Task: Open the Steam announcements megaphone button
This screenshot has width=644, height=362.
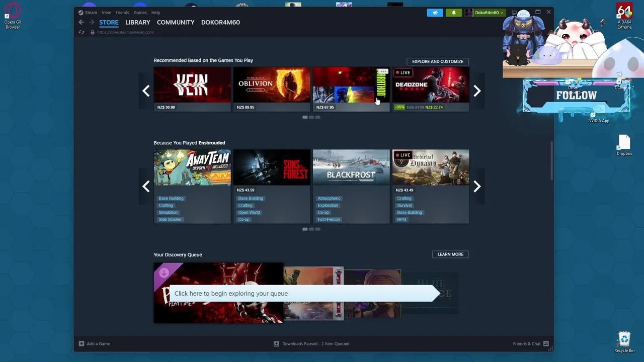Action: [x=435, y=13]
